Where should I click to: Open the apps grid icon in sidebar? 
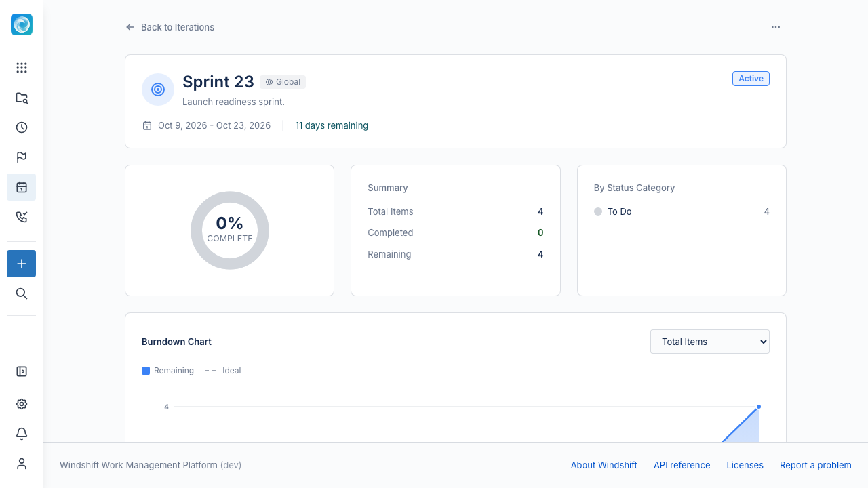click(x=22, y=68)
